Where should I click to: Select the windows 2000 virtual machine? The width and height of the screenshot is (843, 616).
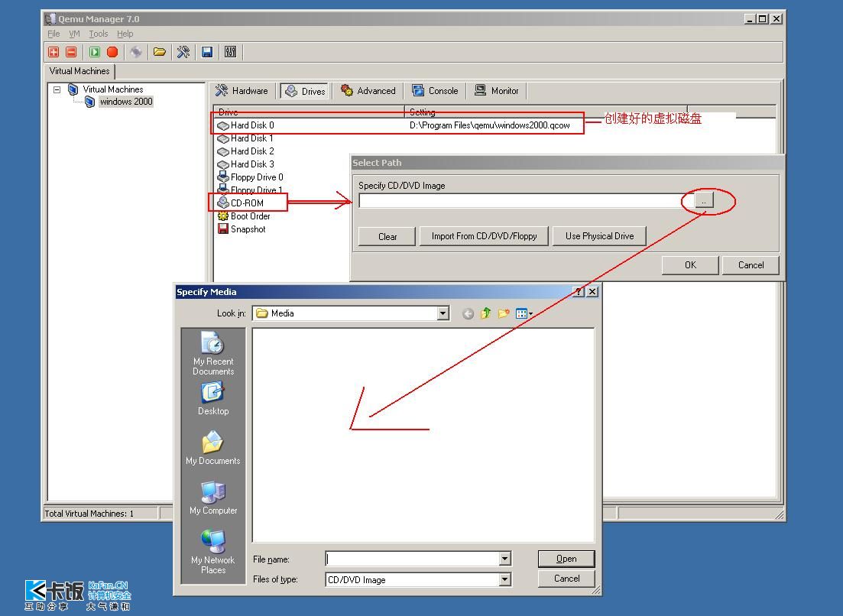point(126,102)
